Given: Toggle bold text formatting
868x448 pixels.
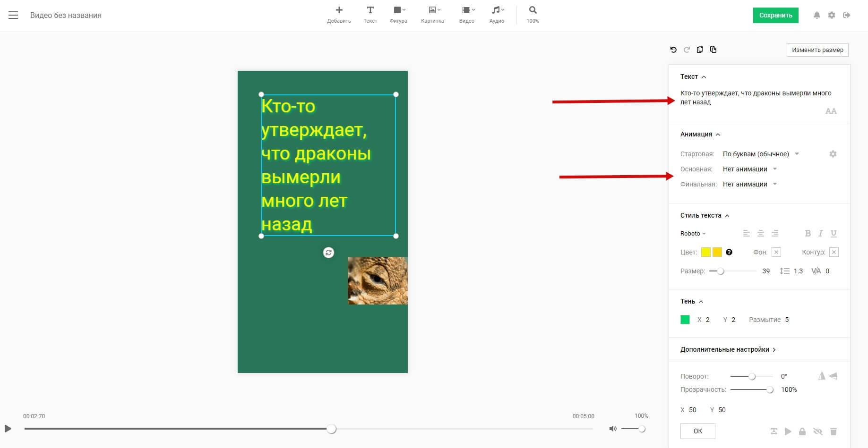Looking at the screenshot, I should (808, 233).
